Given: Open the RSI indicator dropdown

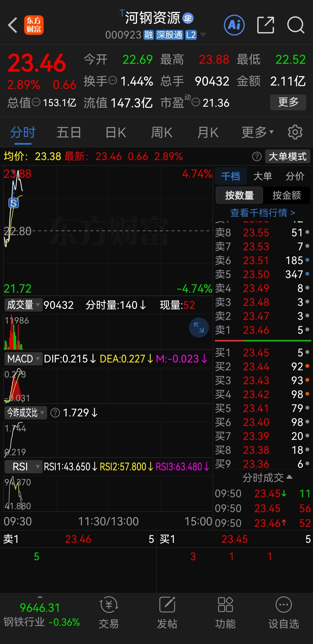Looking at the screenshot, I should (23, 467).
